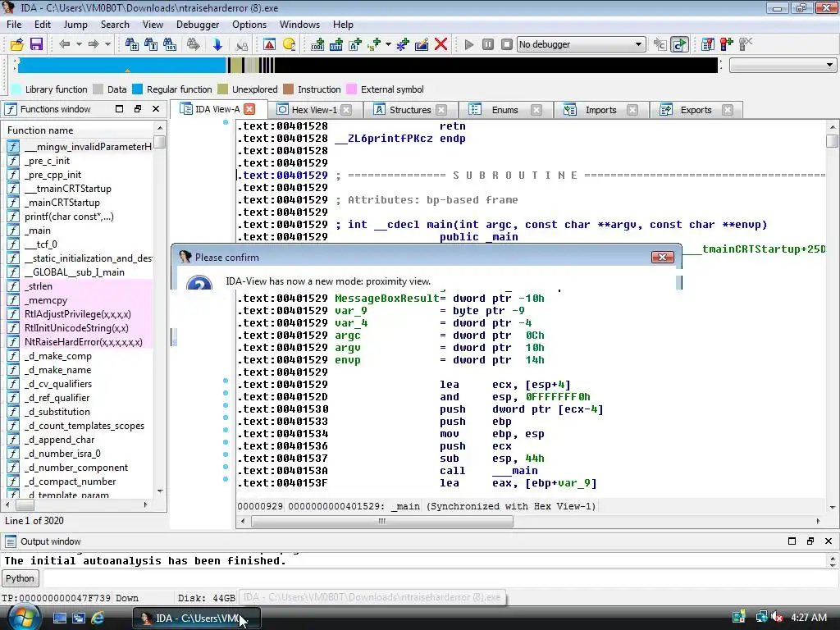Click the pause process button
This screenshot has height=630, width=840.
[487, 44]
